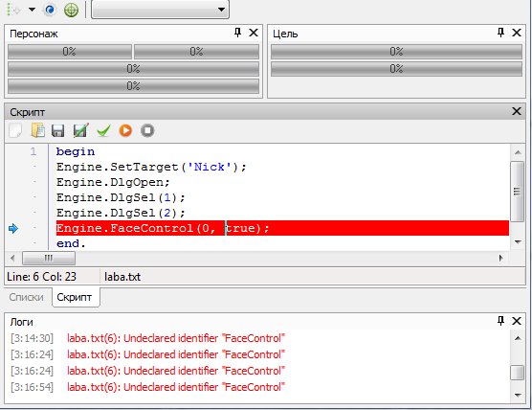Click the up arrow of the script editor scrollbar
Viewport: 532px width, 410px height.
(518, 152)
